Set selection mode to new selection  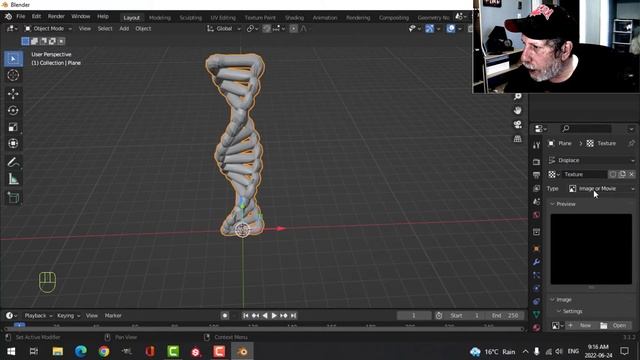click(x=25, y=41)
